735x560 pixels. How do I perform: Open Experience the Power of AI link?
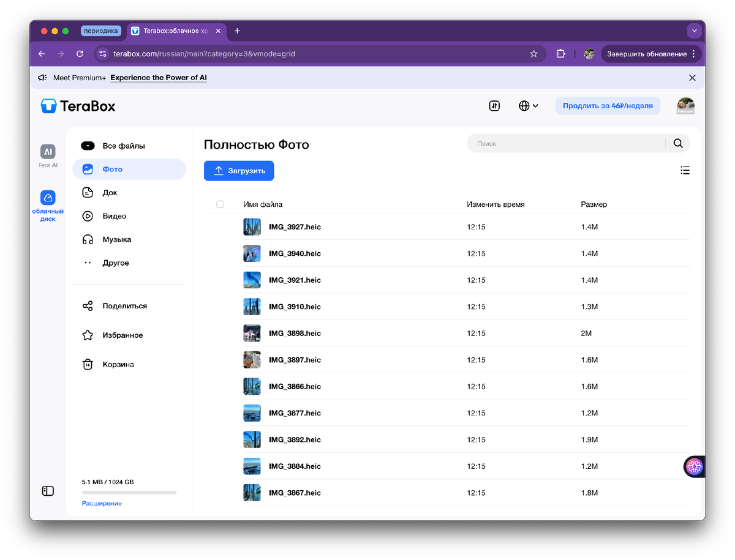(x=159, y=78)
